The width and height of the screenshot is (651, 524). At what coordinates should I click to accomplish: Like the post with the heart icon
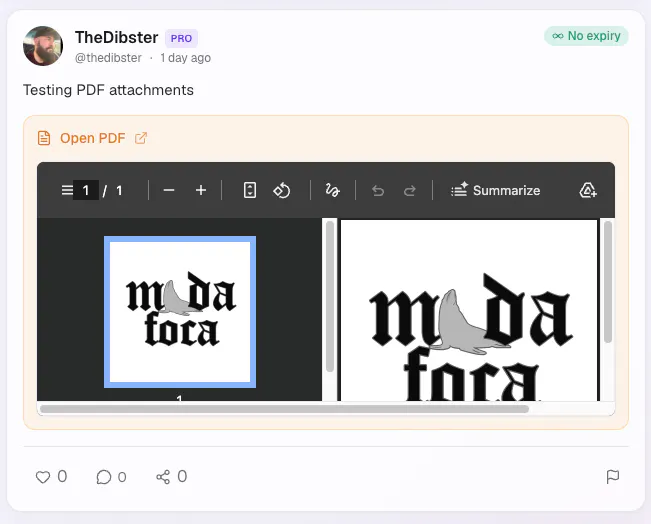coord(43,477)
